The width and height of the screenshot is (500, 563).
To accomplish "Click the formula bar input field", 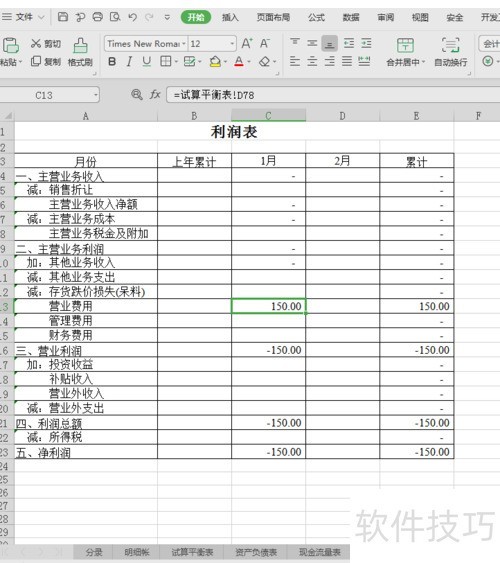I will (x=334, y=95).
